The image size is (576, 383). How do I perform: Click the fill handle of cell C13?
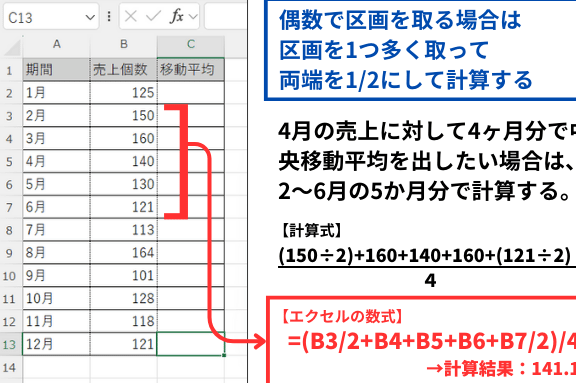coord(224,355)
